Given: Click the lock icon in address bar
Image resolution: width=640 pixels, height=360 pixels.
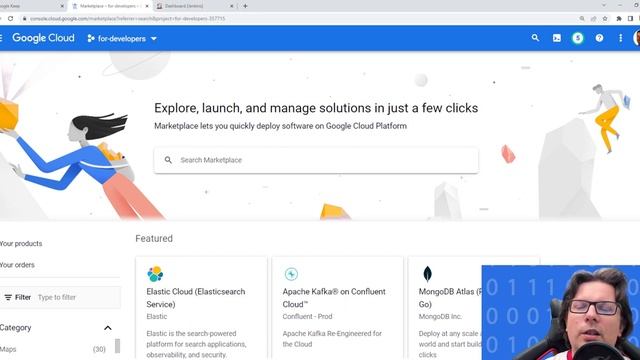Looking at the screenshot, I should coord(24,19).
